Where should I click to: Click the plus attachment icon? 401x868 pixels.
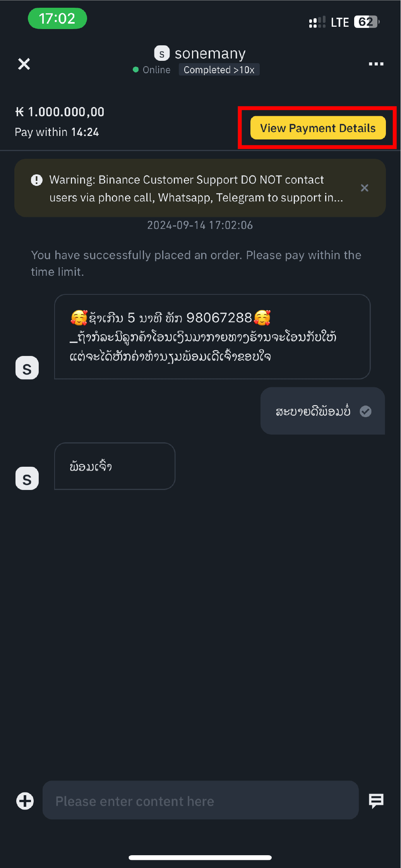coord(25,801)
